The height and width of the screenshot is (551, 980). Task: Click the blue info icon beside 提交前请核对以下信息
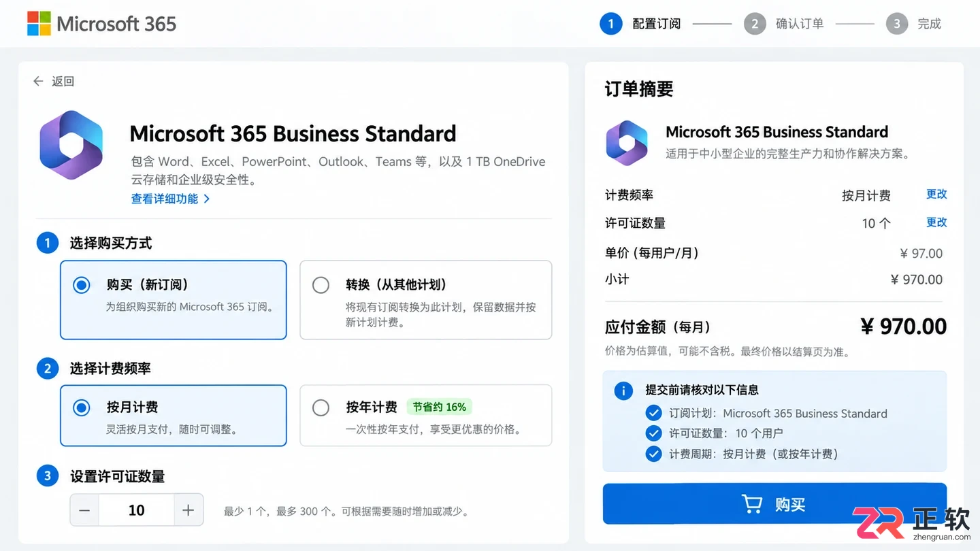coord(623,390)
